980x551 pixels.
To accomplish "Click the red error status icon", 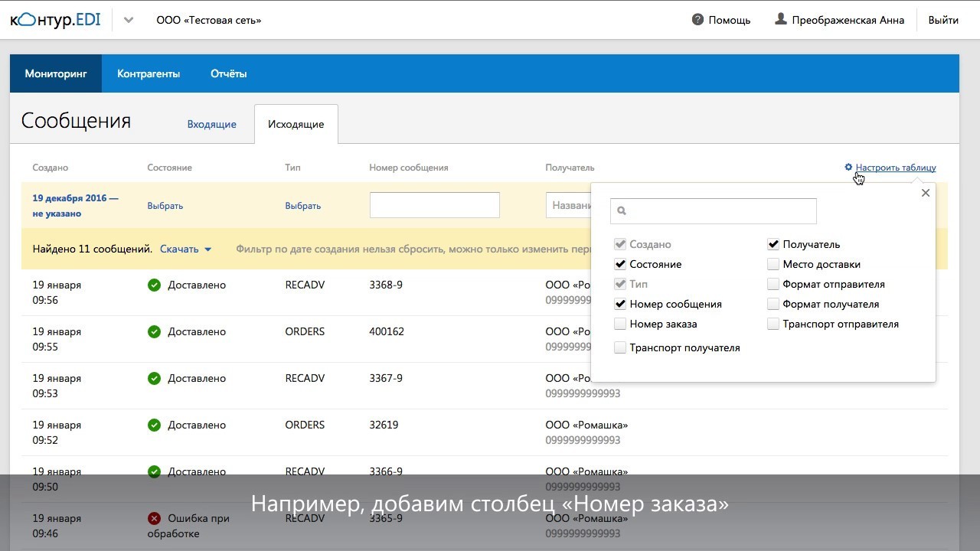I will tap(154, 518).
